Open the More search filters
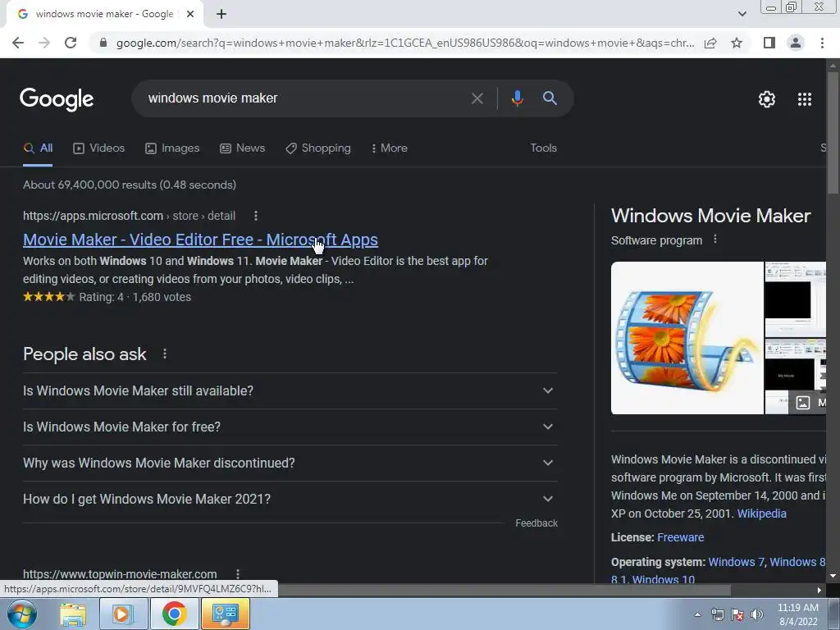The image size is (840, 630). 390,148
